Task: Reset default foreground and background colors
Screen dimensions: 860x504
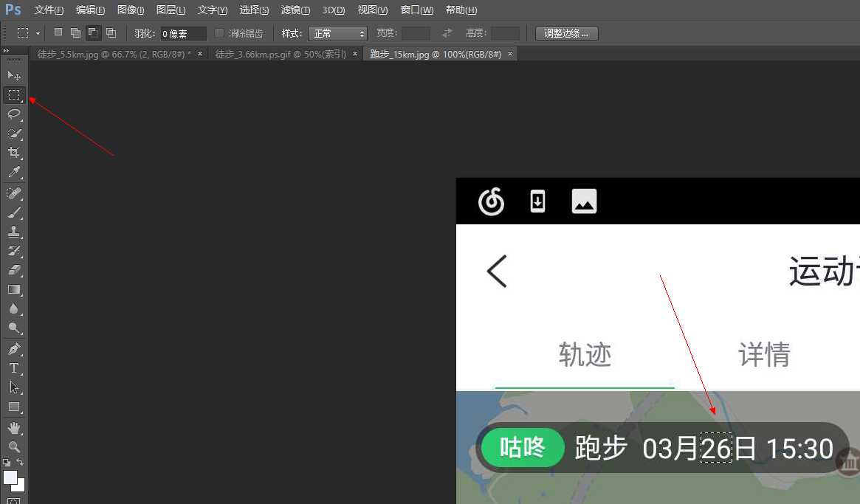Action: 7,463
